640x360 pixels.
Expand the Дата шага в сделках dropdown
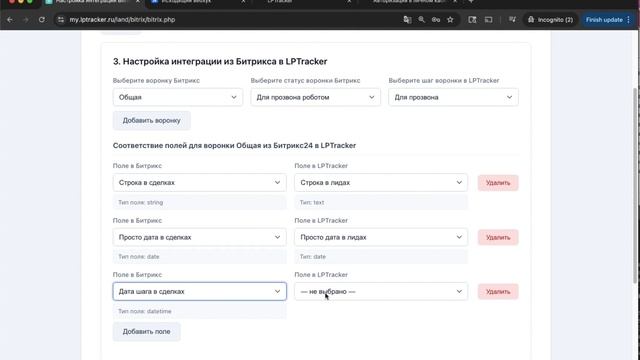tap(200, 291)
